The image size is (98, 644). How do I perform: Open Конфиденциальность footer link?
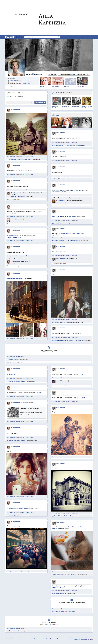(78, 638)
